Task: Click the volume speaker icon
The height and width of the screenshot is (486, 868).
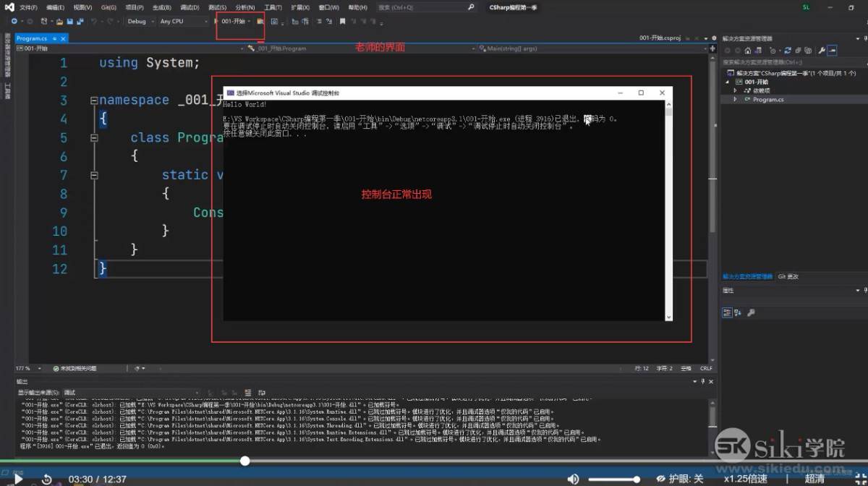Action: coord(574,479)
